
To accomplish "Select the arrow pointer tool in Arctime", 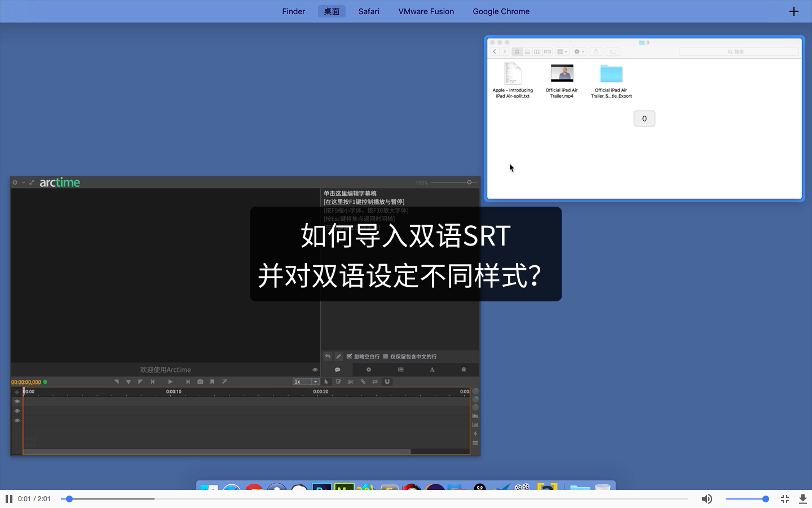I will [326, 382].
